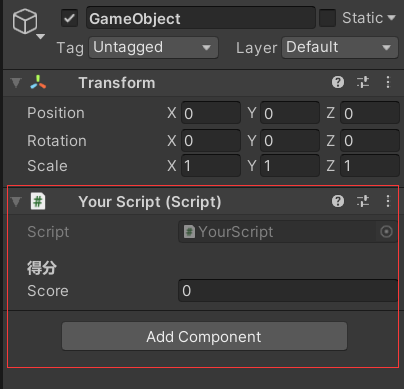Open the Default layer dropdown
The image size is (404, 389).
[340, 48]
